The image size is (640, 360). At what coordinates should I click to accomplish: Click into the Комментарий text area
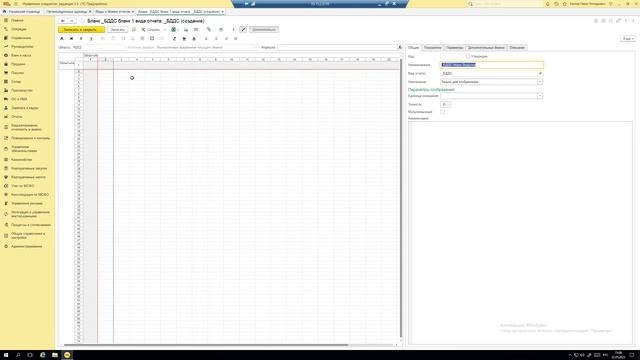coord(520,233)
